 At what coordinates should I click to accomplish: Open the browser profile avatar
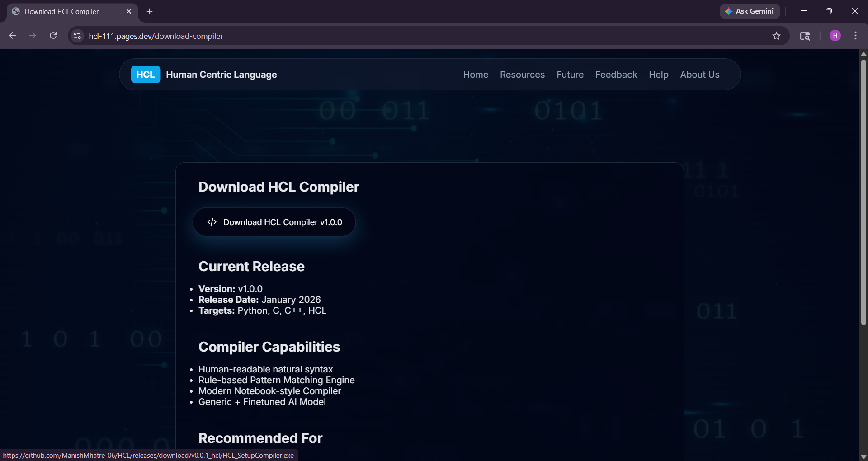click(x=835, y=36)
